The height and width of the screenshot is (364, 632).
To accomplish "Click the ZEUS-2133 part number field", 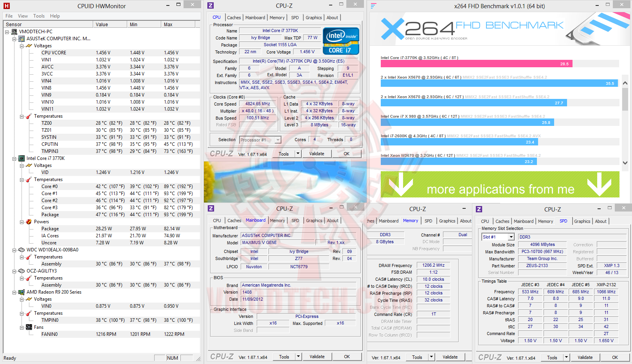I will click(x=542, y=265).
